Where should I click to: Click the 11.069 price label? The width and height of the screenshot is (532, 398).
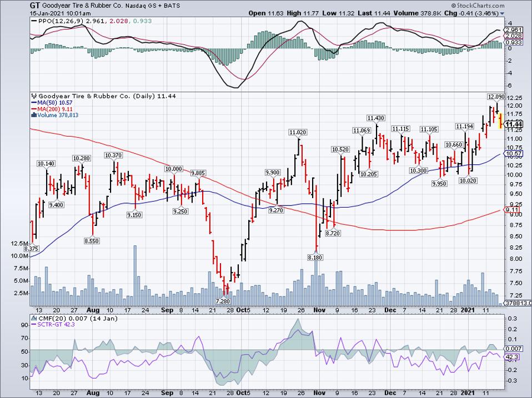pyautogui.click(x=362, y=130)
